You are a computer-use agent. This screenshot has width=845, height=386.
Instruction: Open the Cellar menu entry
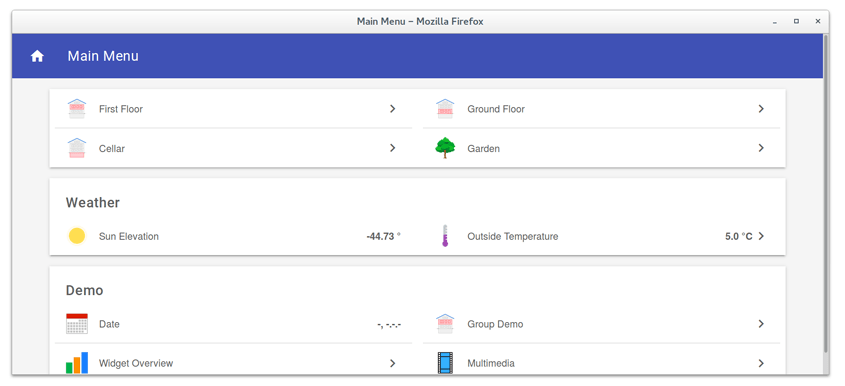pos(233,148)
